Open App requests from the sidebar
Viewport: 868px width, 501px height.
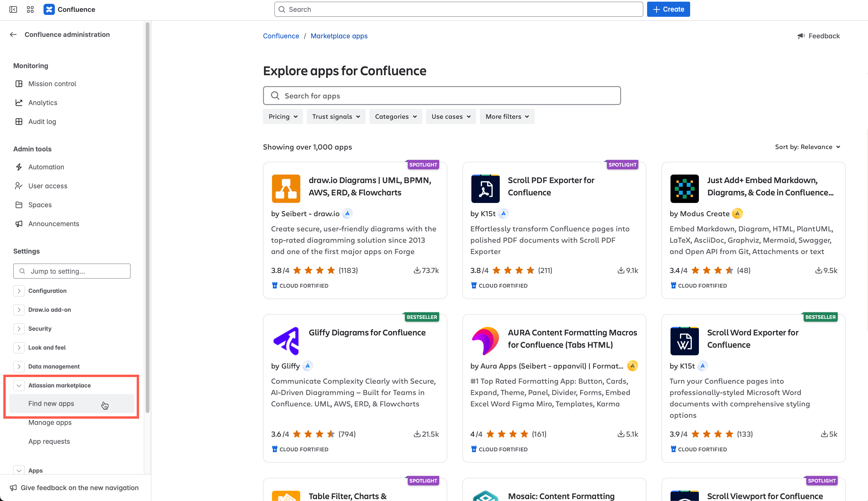click(x=49, y=441)
